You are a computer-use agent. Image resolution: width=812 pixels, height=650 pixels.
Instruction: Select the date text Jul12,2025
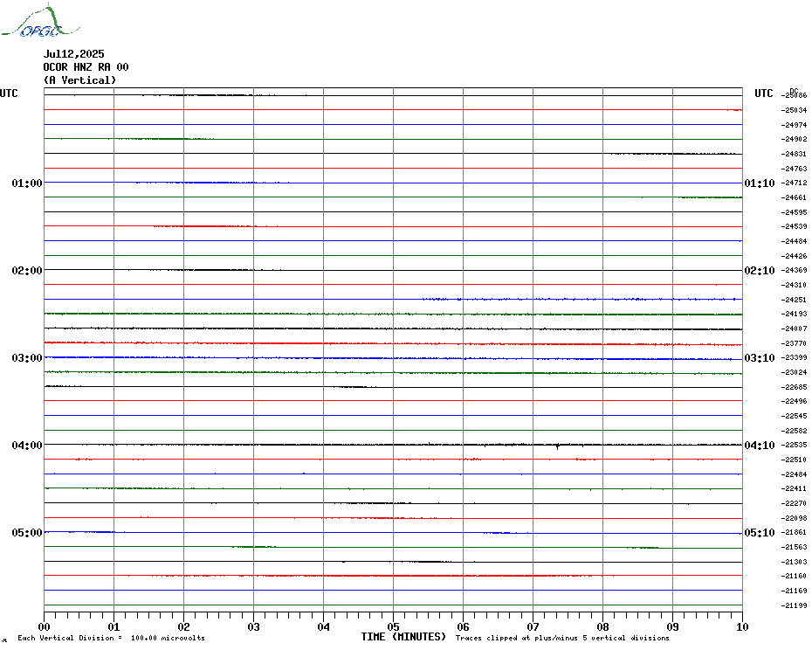pos(73,54)
